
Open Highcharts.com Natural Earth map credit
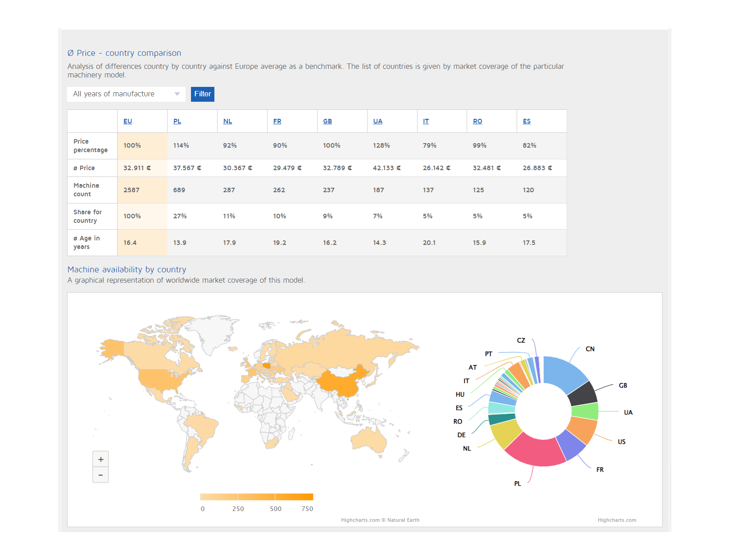380,520
